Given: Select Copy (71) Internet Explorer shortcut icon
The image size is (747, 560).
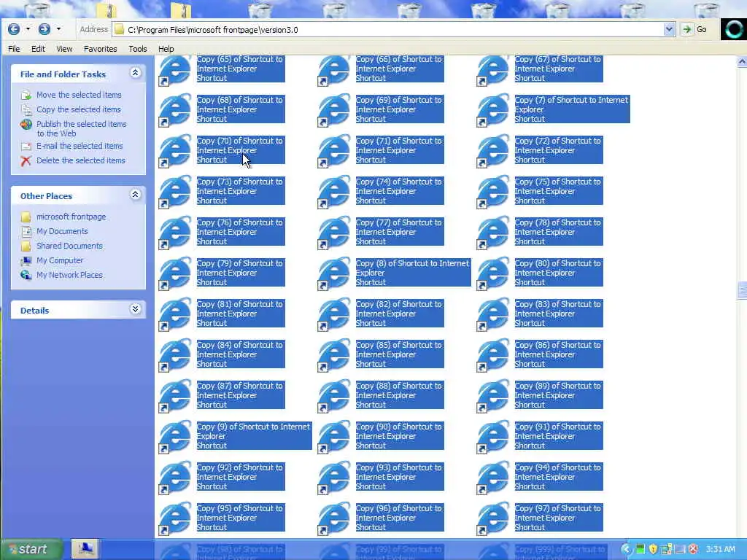Looking at the screenshot, I should click(x=334, y=151).
